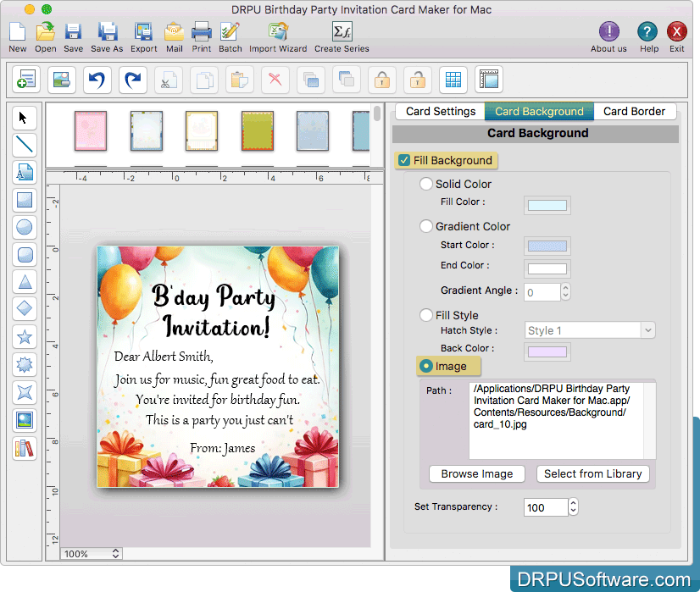
Task: Select the Line drawing tool
Action: coord(24,145)
